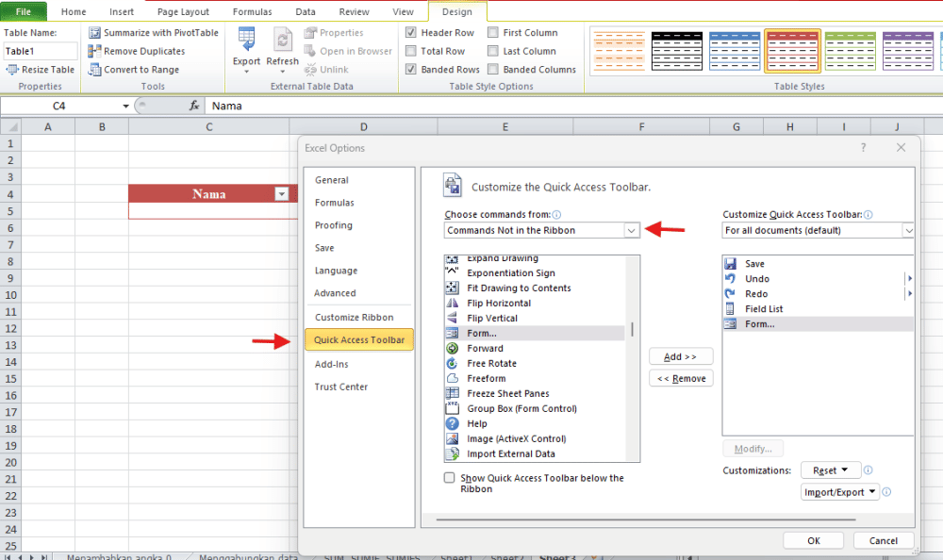Click the Table Name input field

(x=41, y=51)
